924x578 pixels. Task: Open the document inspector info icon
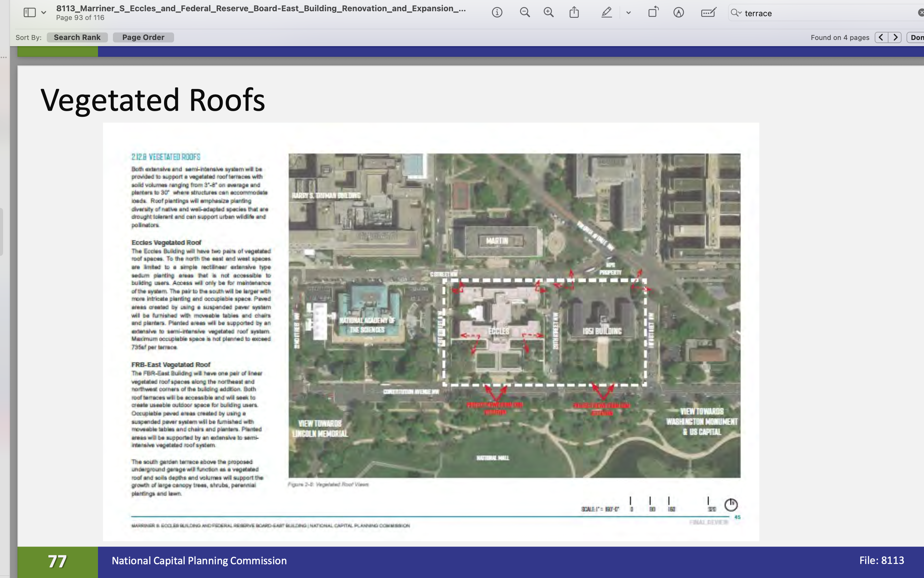(x=497, y=12)
